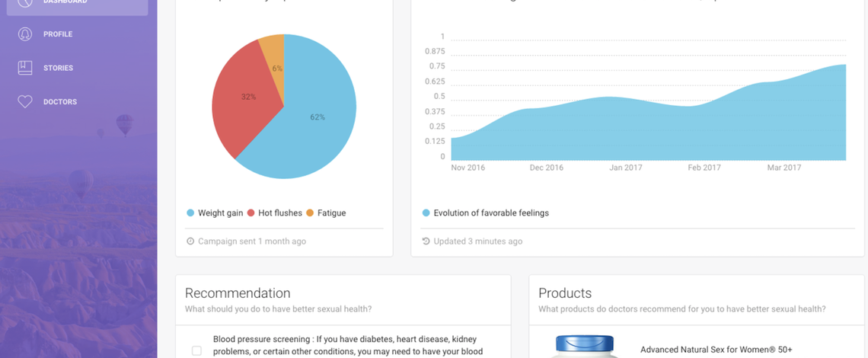The width and height of the screenshot is (868, 358).
Task: Go to the Doctors menu item
Action: (x=59, y=101)
